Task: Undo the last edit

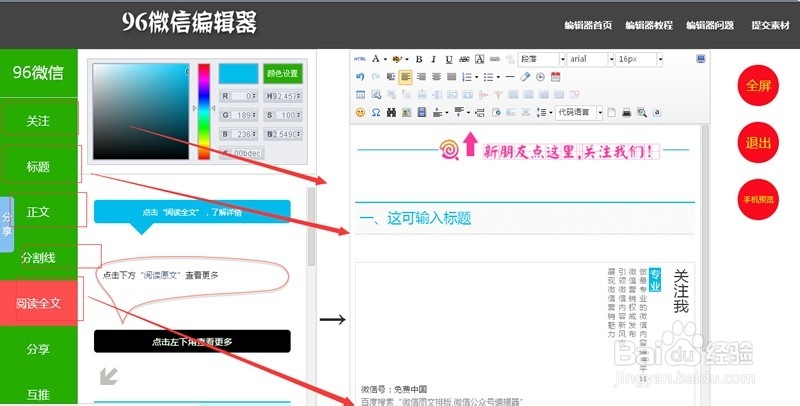Action: click(x=360, y=77)
